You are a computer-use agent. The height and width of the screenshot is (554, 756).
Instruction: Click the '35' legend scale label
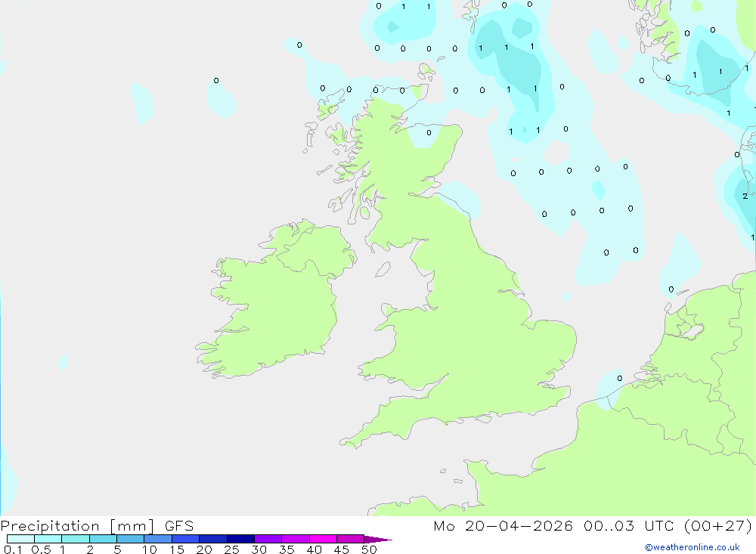tap(287, 549)
